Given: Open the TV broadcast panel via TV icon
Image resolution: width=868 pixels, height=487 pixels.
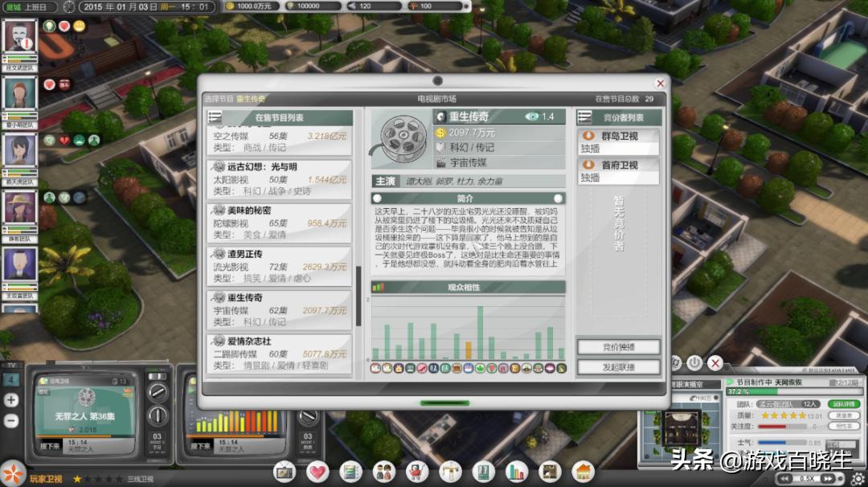Looking at the screenshot, I should click(x=284, y=473).
